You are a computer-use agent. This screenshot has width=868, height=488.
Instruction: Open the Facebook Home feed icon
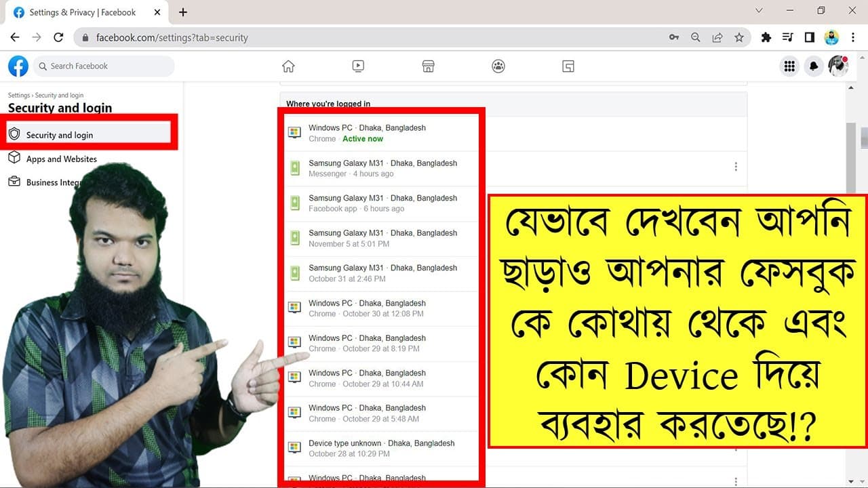288,66
